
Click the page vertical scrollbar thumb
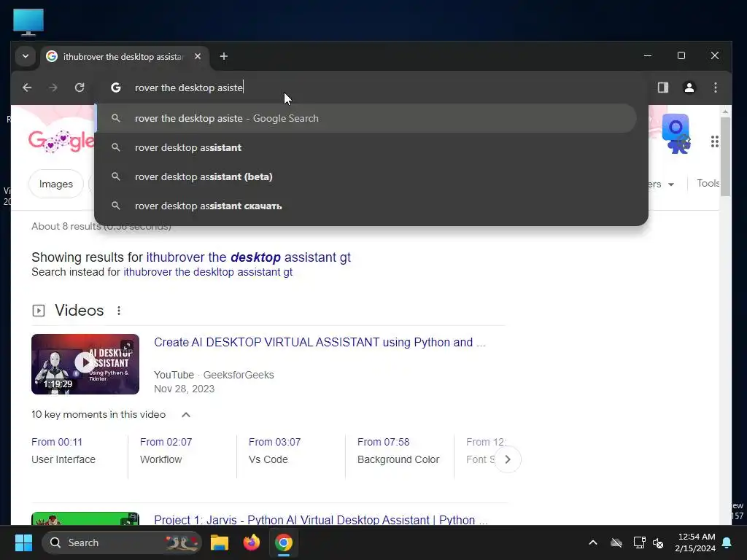(725, 156)
